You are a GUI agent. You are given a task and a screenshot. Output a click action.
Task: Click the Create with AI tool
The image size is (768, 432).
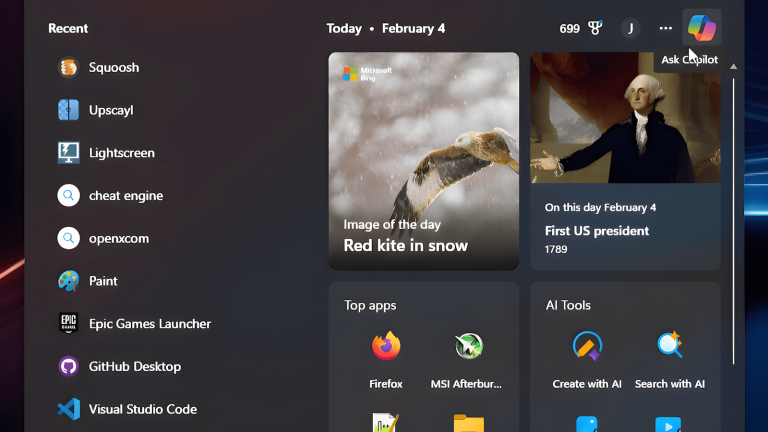tap(587, 358)
